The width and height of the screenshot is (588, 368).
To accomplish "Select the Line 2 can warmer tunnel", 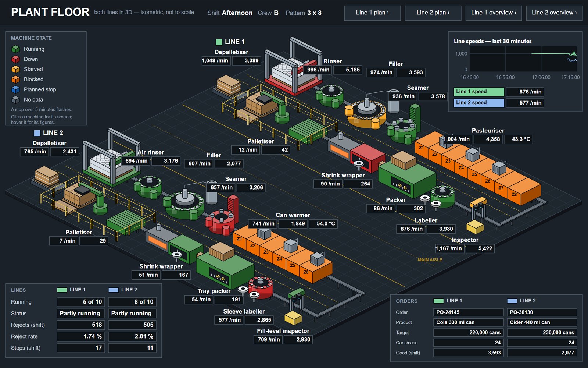I will point(282,254).
